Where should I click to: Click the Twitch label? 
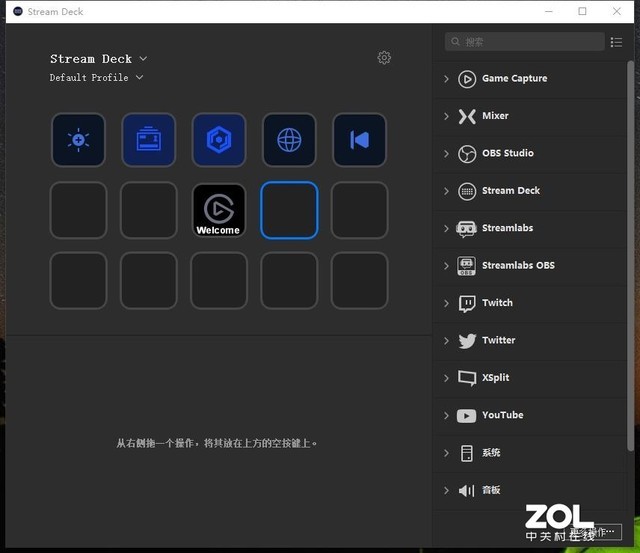(x=497, y=303)
